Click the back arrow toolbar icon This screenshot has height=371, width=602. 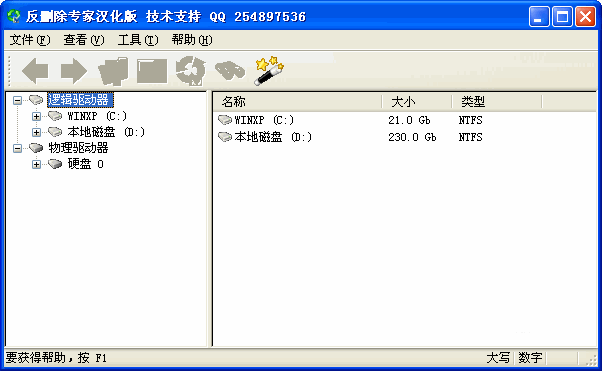point(35,71)
